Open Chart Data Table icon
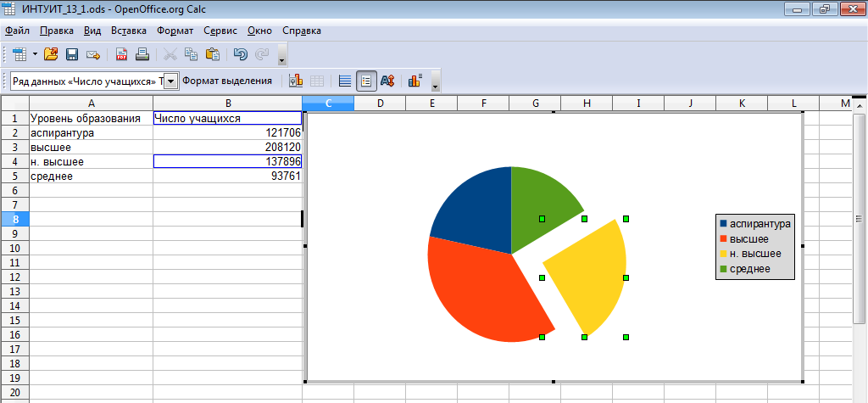 click(317, 81)
